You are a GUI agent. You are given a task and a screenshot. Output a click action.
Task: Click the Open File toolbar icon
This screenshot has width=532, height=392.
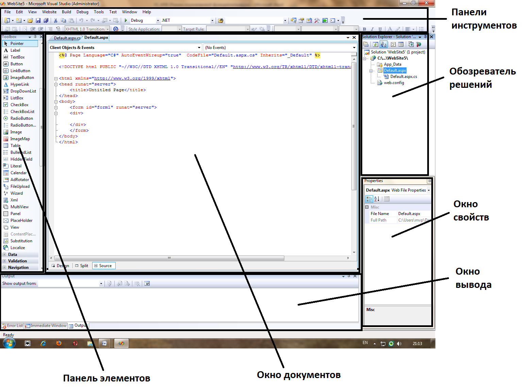[30, 20]
